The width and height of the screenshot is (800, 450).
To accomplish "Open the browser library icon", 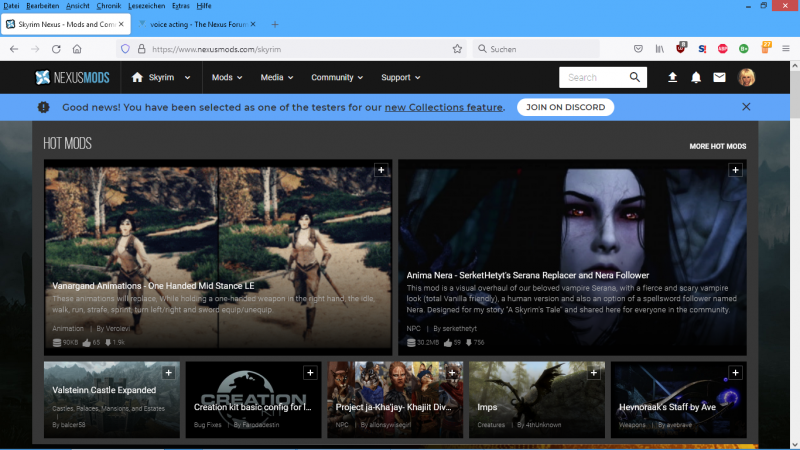I will pos(660,49).
